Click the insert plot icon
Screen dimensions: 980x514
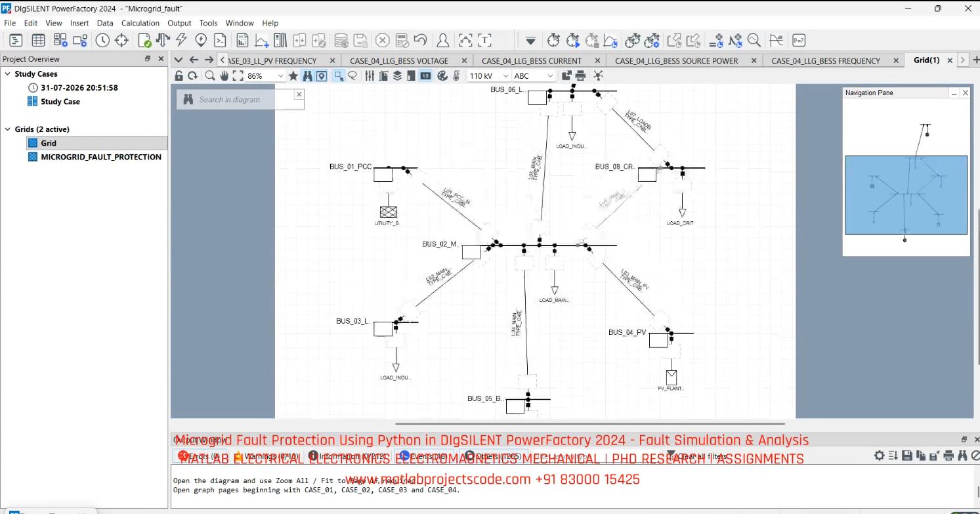point(261,40)
